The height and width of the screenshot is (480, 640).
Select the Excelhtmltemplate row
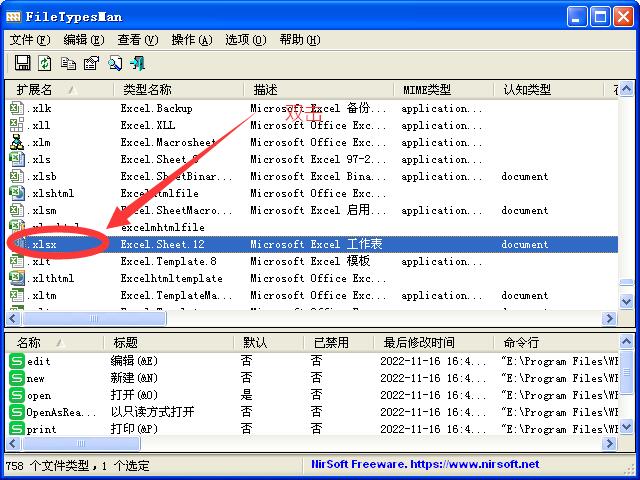coord(313,278)
